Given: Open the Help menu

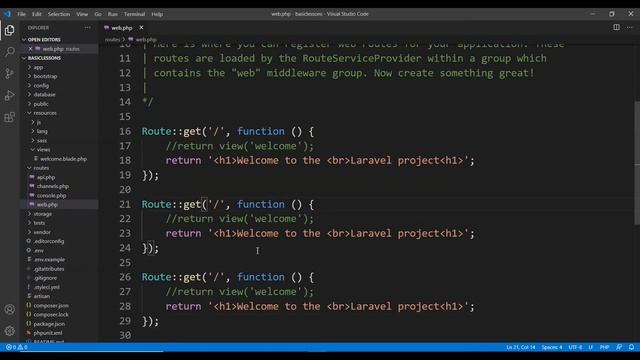Looking at the screenshot, I should (157, 14).
